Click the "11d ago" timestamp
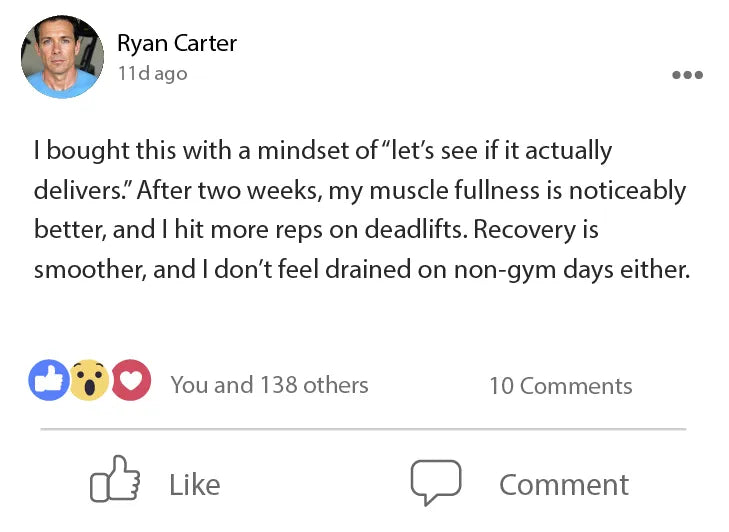Screen dimensions: 729x532 tap(152, 73)
